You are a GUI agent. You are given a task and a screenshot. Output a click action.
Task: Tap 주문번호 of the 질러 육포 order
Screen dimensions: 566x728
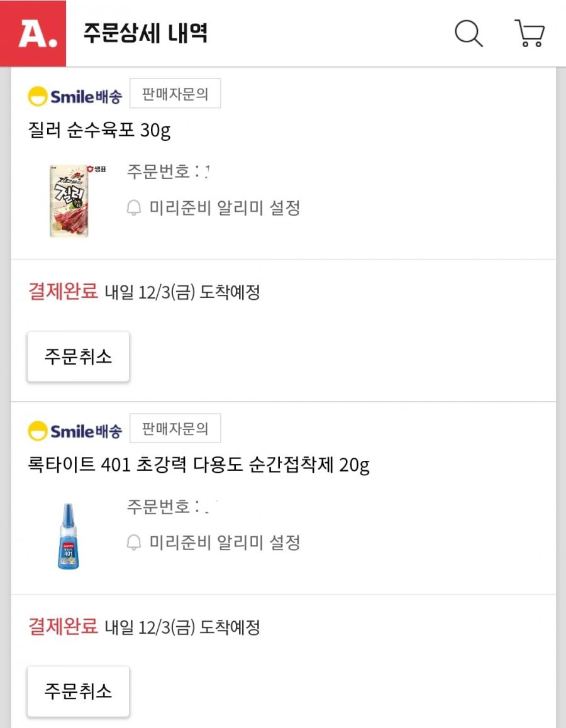(x=168, y=172)
